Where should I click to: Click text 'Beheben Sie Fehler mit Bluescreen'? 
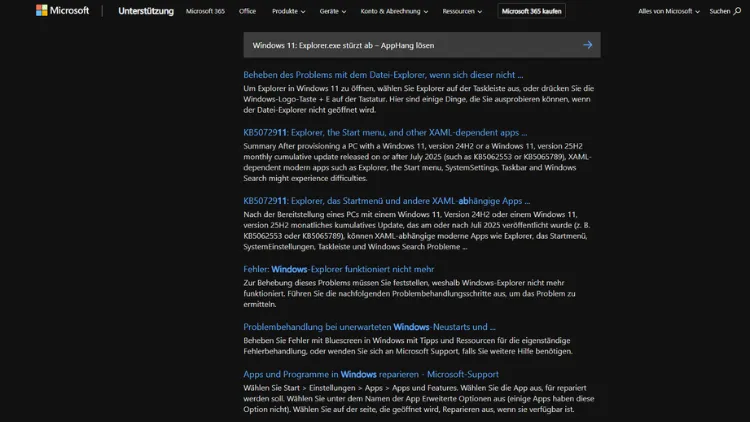click(306, 341)
